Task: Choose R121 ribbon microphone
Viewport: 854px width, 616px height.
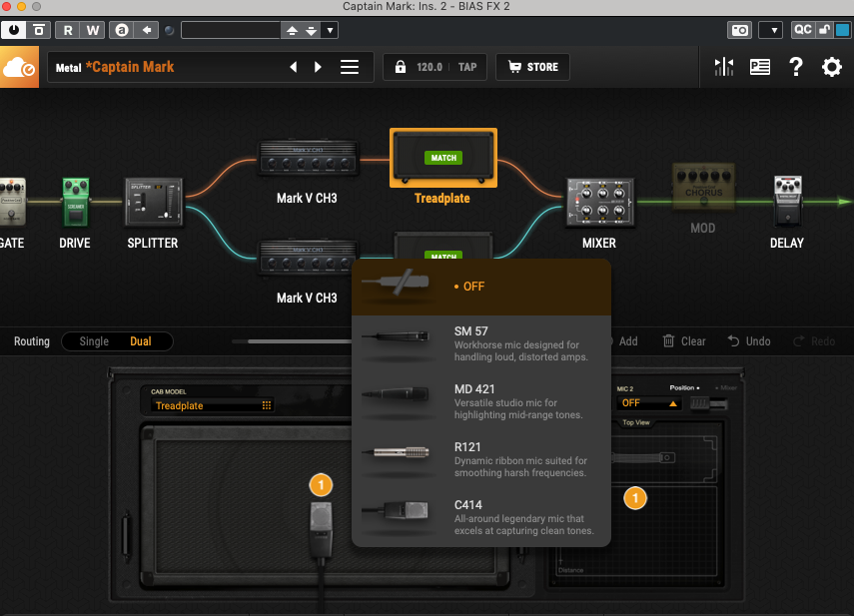Action: 480,460
